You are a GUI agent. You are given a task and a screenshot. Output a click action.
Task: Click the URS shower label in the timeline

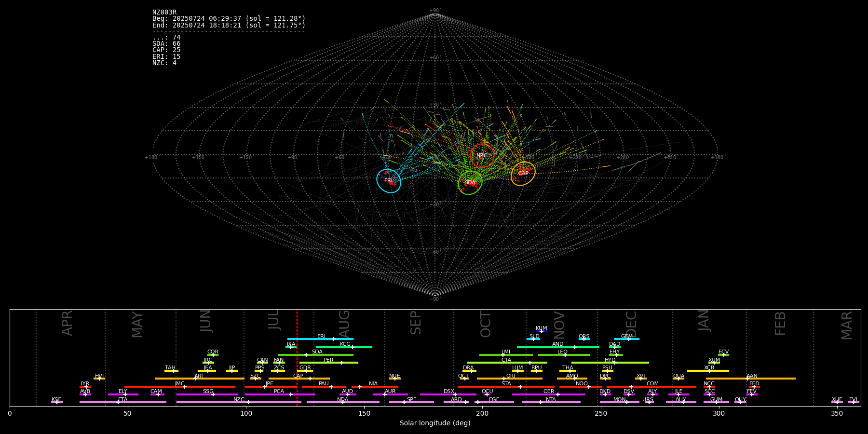[648, 400]
